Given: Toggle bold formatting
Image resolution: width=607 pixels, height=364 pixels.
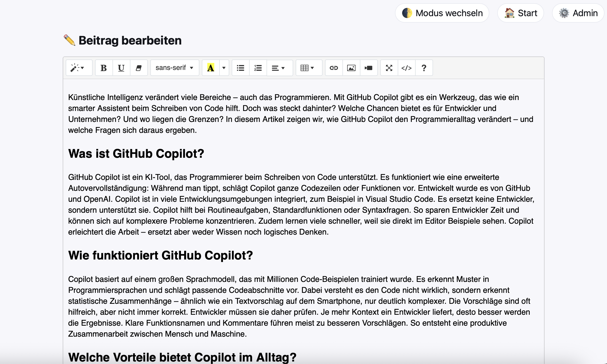Looking at the screenshot, I should tap(104, 68).
